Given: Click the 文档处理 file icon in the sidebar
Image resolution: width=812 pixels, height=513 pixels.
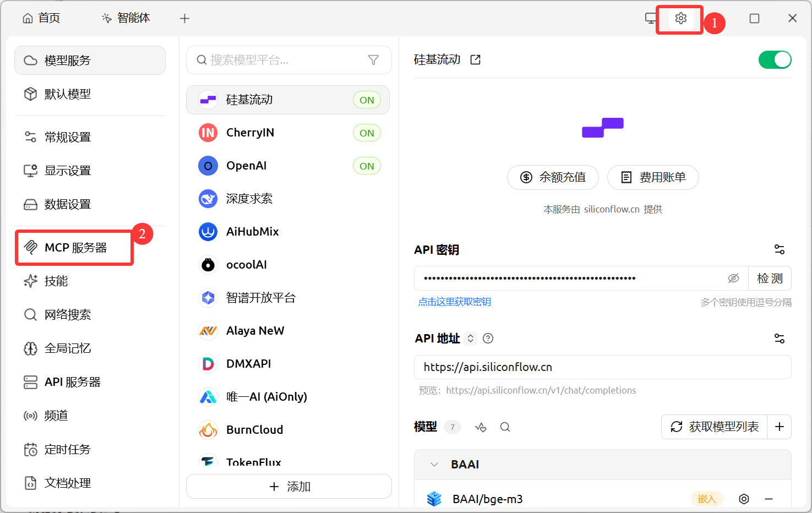Looking at the screenshot, I should tap(30, 483).
